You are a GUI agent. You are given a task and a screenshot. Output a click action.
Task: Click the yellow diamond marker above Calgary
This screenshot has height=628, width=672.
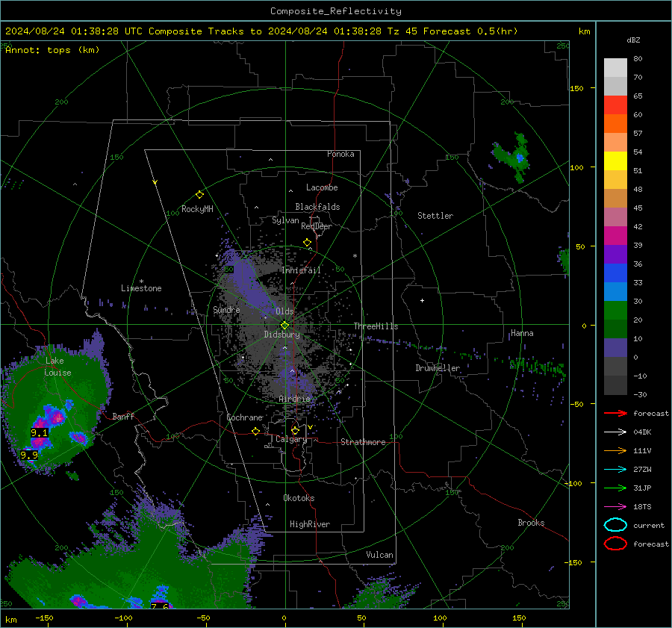tap(295, 430)
